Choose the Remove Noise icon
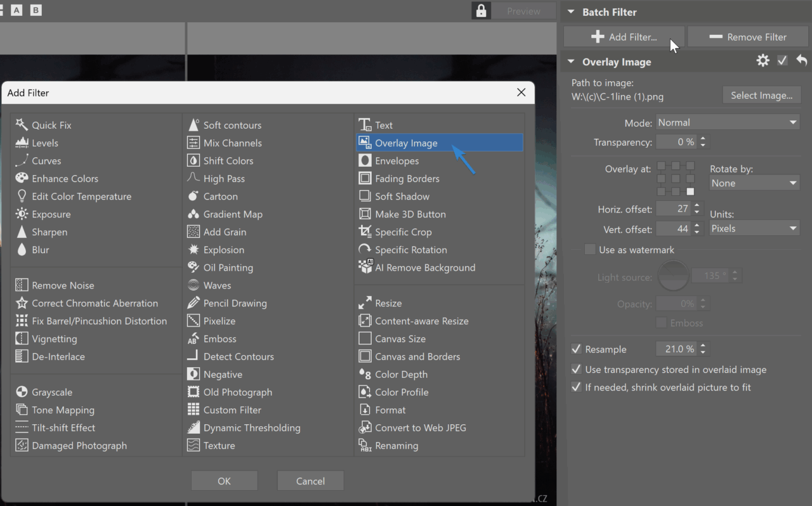 click(x=22, y=285)
